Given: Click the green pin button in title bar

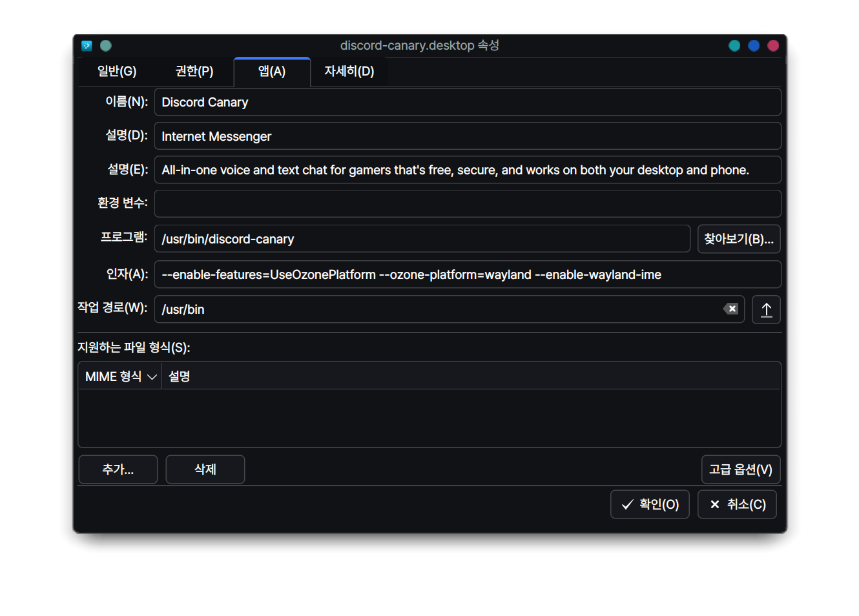Looking at the screenshot, I should (x=106, y=46).
